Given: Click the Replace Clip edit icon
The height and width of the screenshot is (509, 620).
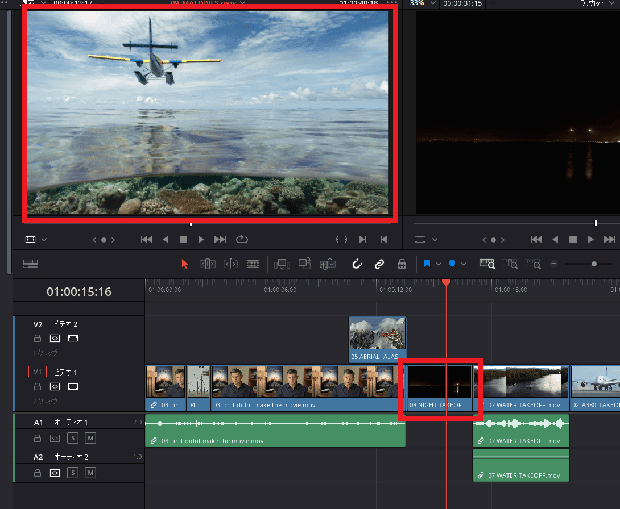Looking at the screenshot, I should (x=328, y=264).
